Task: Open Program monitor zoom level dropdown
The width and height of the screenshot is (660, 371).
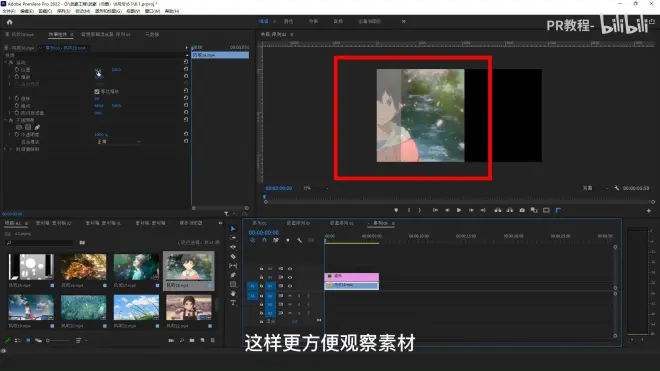Action: point(315,188)
